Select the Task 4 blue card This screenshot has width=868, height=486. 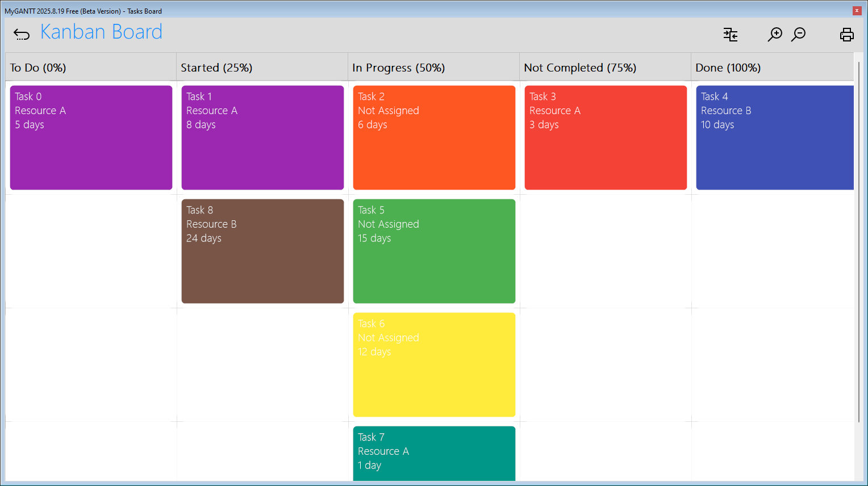tap(775, 137)
